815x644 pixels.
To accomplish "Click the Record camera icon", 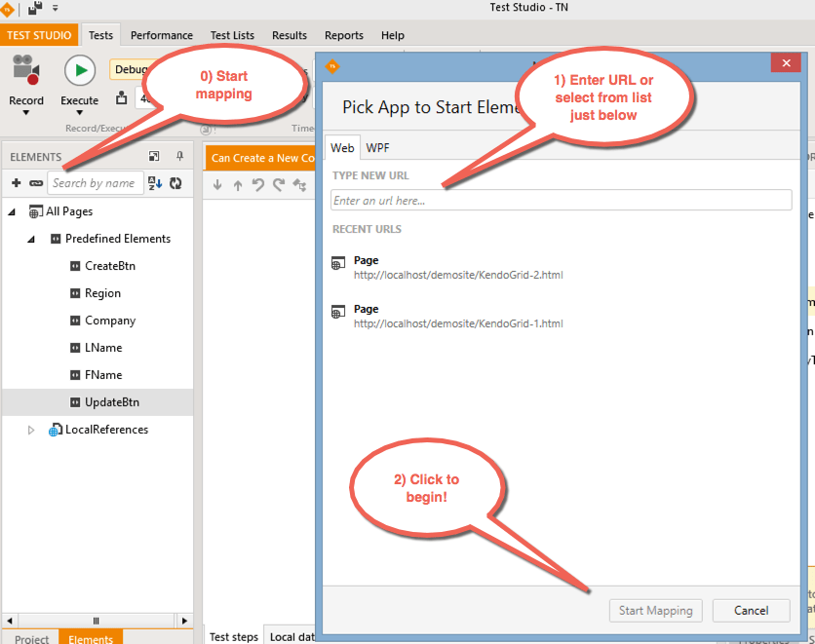I will click(x=26, y=69).
